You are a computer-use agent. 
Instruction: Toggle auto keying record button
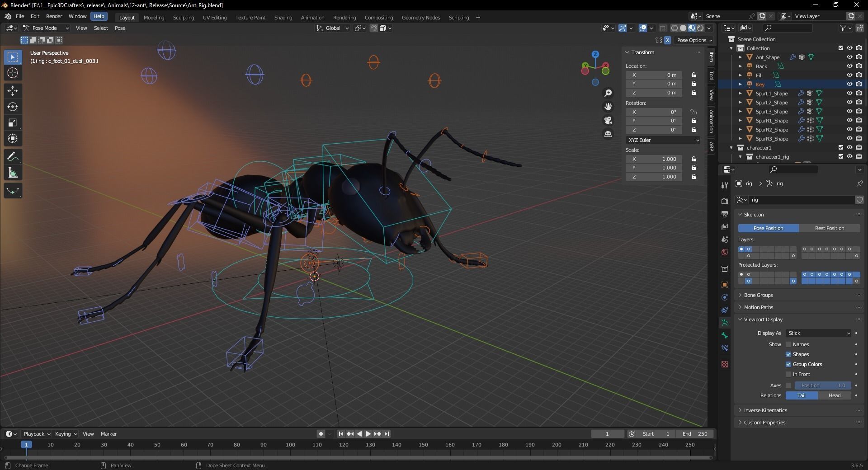[x=321, y=434]
